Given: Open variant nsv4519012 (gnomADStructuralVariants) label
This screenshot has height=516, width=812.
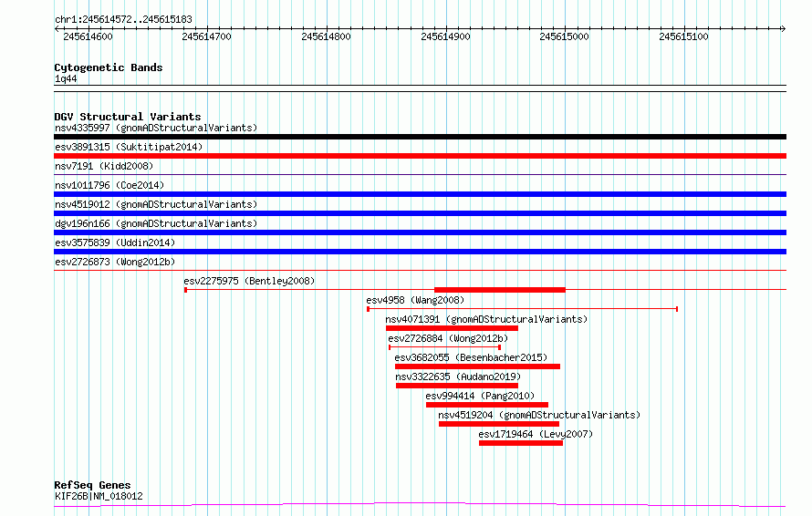Looking at the screenshot, I should 156,204.
